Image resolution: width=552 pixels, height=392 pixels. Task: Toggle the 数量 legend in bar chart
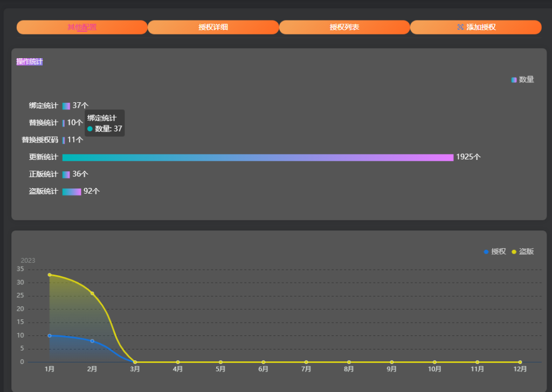point(522,80)
